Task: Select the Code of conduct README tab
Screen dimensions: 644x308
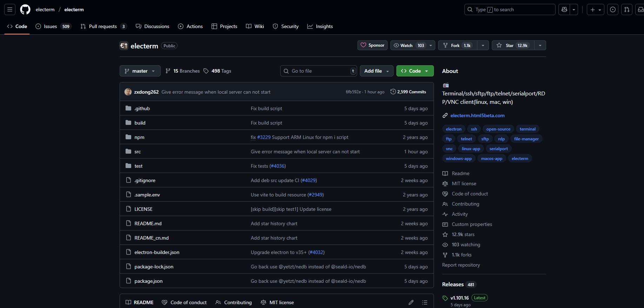Action: coord(185,302)
